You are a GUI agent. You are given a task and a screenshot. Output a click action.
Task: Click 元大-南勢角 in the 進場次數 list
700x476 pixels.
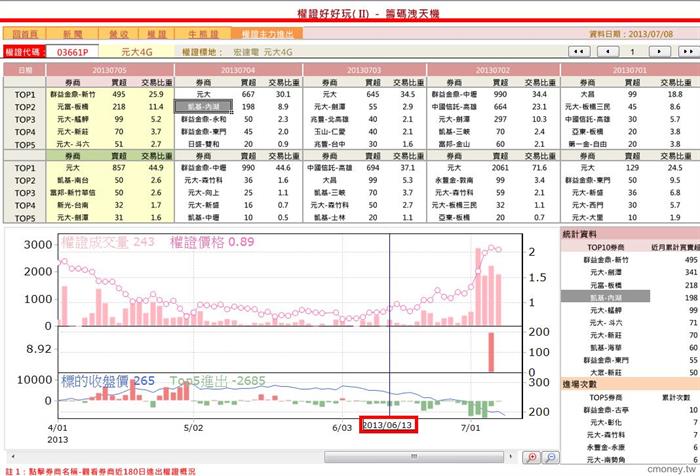605,460
